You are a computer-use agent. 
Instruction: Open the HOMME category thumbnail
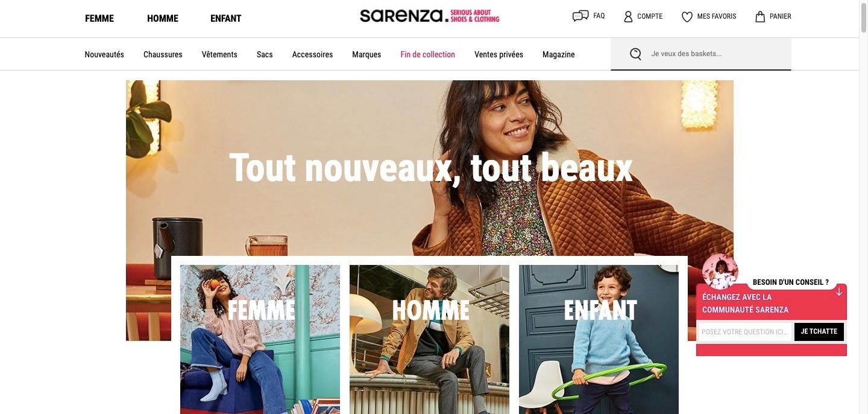[x=429, y=339]
